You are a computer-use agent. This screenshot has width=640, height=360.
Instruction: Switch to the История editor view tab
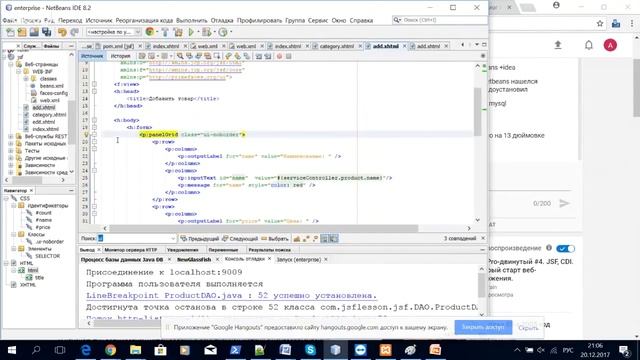(120, 56)
